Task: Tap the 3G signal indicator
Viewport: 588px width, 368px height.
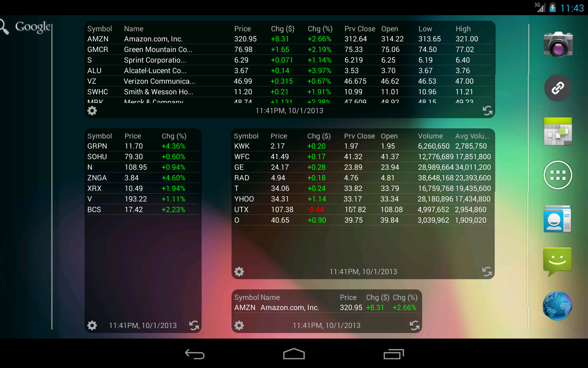Action: tap(540, 7)
